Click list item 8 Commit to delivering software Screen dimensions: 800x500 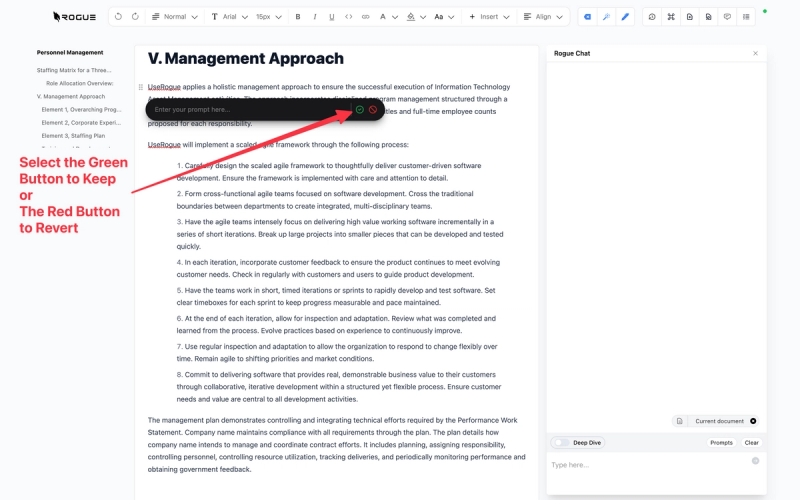[339, 387]
